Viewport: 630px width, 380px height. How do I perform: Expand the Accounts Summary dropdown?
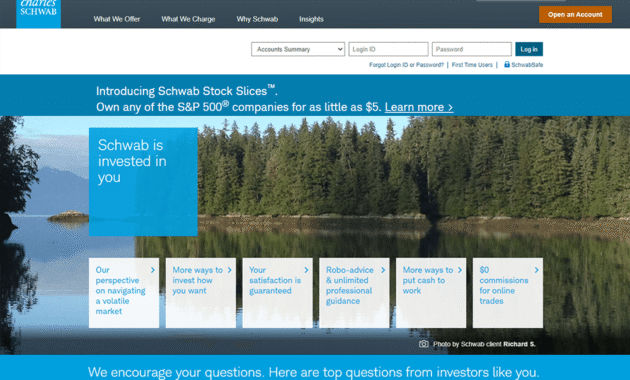(x=298, y=49)
